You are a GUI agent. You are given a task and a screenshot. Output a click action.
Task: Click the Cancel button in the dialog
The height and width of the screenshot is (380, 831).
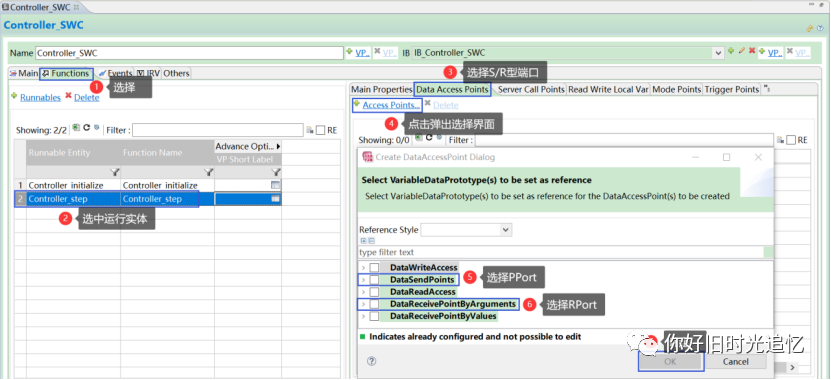(x=736, y=361)
